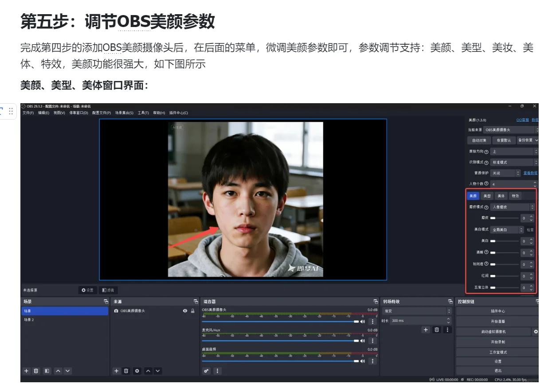Click the 人物个数 stepper field showing 4
Viewport: 548px width, 392px height.
(514, 184)
